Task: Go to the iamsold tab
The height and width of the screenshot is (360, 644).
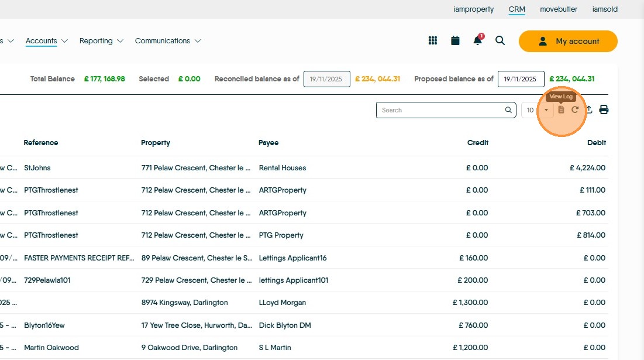Action: tap(605, 9)
